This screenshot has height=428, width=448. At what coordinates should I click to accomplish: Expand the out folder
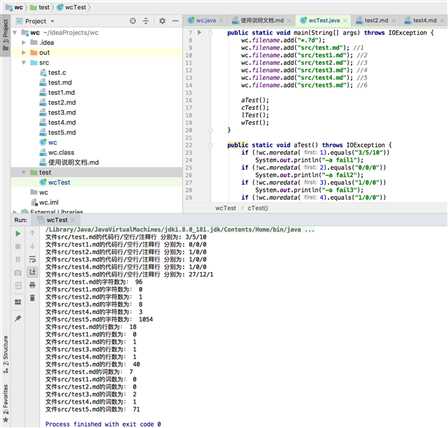click(x=24, y=53)
